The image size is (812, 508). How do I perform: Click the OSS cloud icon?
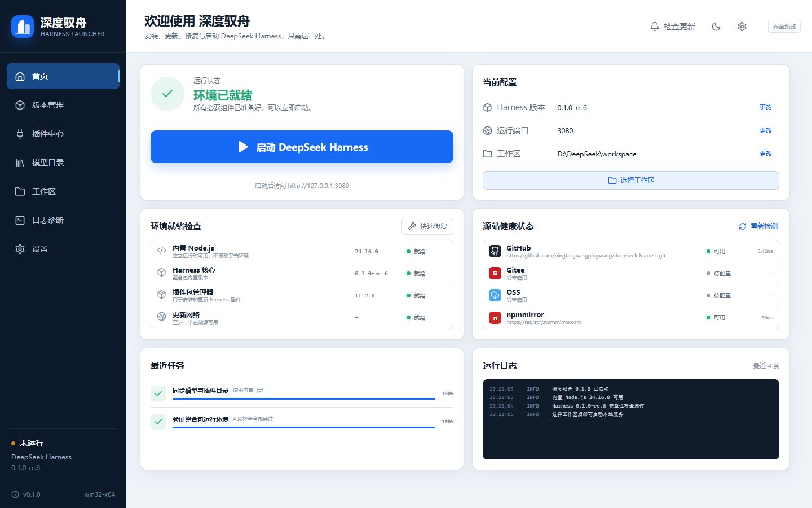click(495, 295)
